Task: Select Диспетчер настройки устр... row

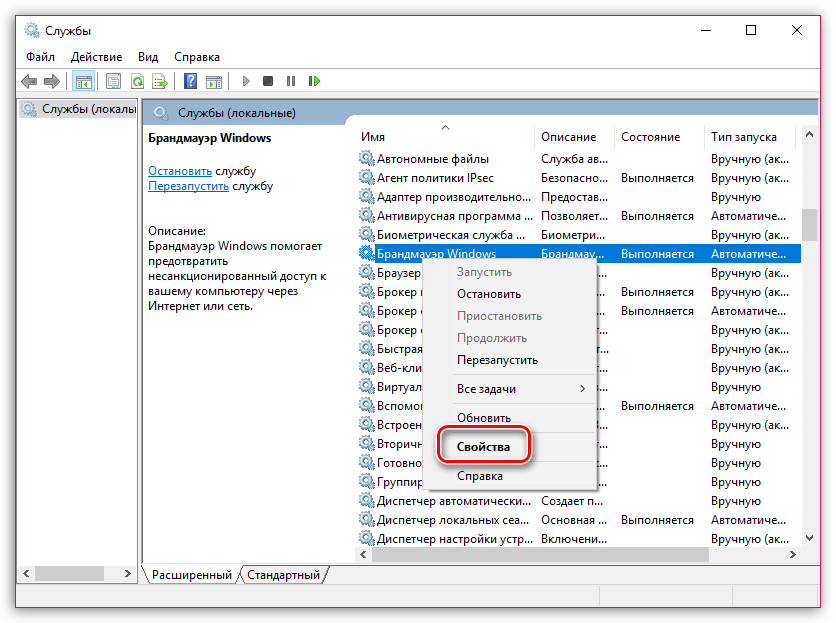Action: [x=578, y=539]
